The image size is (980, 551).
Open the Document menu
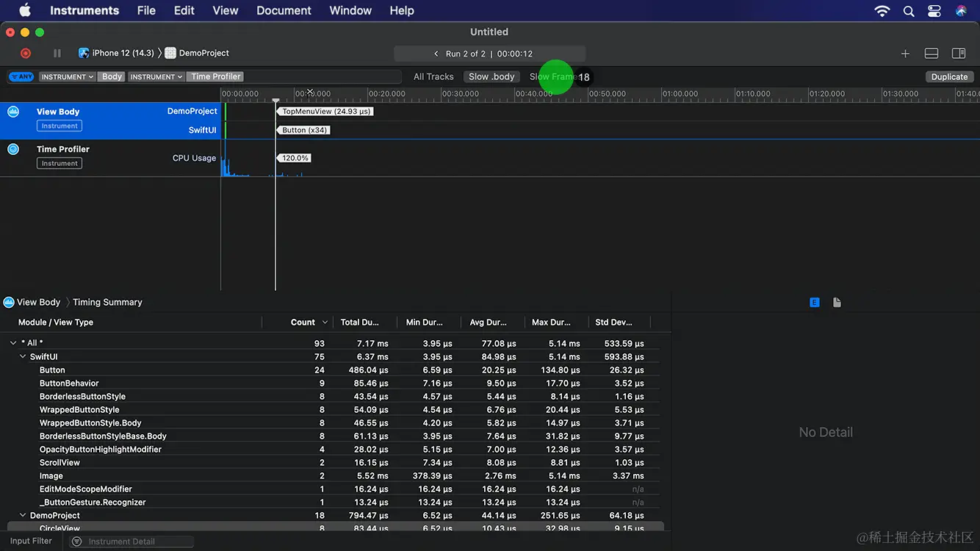click(284, 10)
